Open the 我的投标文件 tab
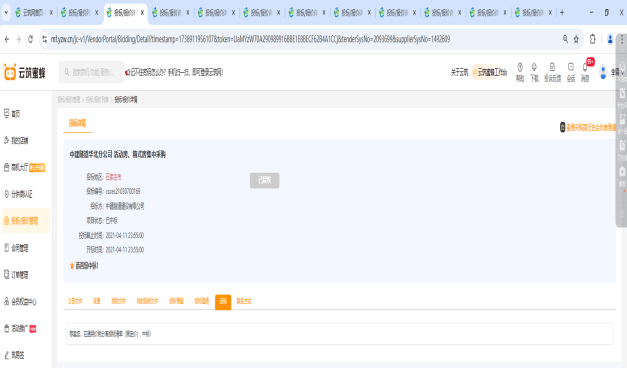Viewport: 627px width, 368px height. tap(147, 301)
